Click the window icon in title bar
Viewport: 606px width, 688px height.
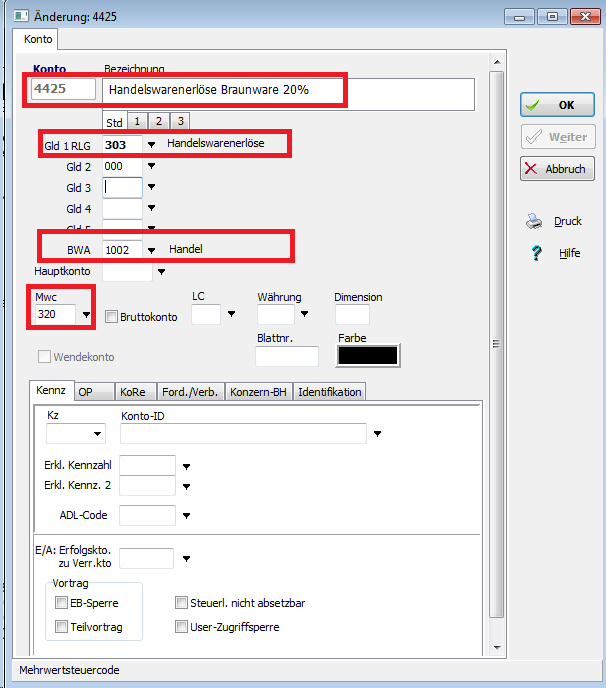(20, 16)
